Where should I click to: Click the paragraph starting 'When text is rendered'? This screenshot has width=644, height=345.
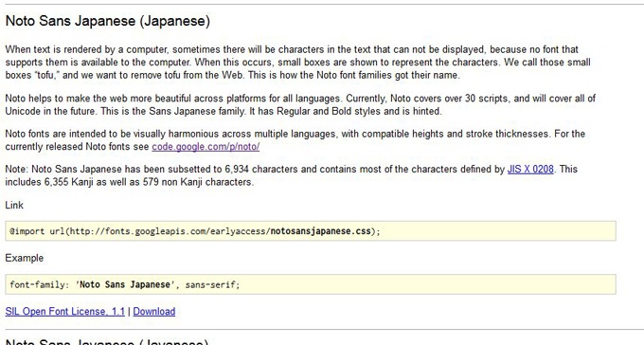pos(297,63)
